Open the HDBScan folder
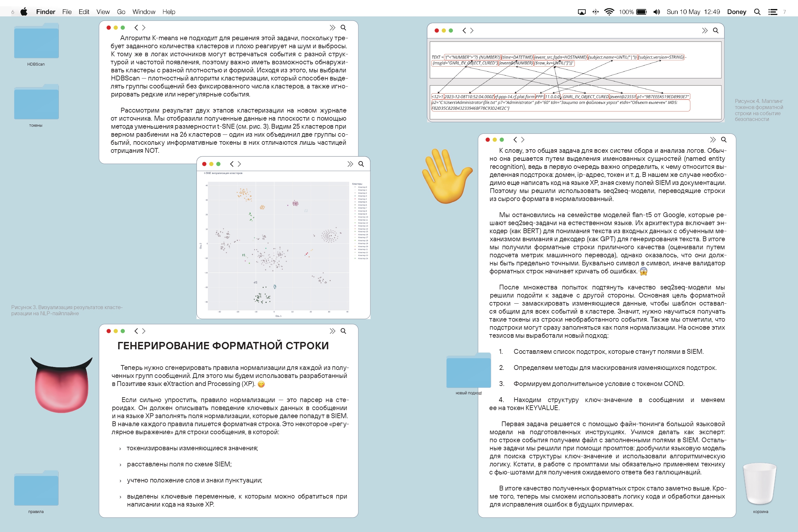The image size is (798, 532). point(36,41)
